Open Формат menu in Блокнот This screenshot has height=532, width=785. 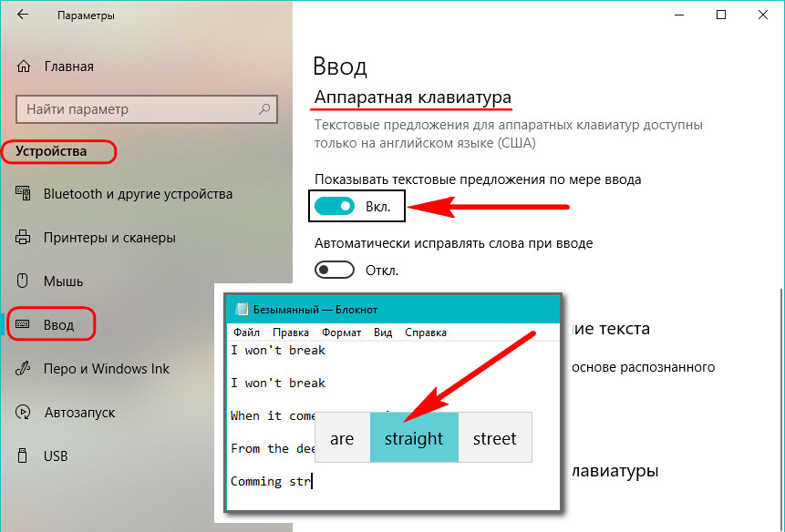(x=341, y=332)
